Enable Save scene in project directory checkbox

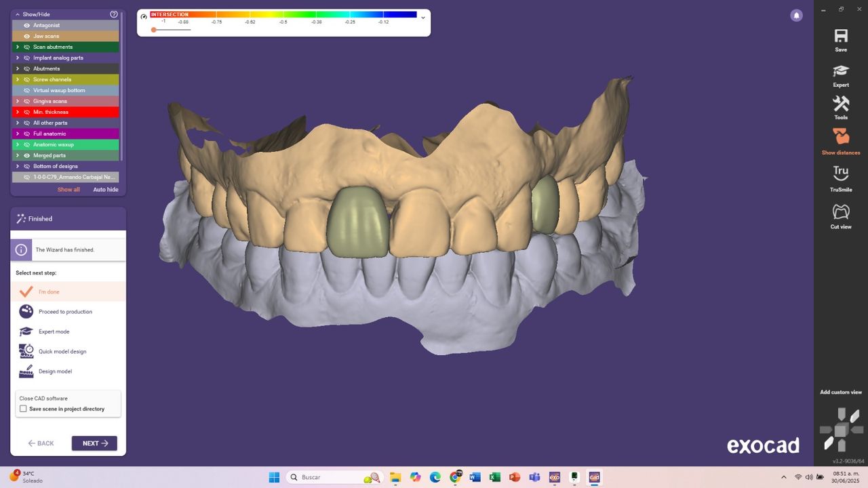[23, 409]
